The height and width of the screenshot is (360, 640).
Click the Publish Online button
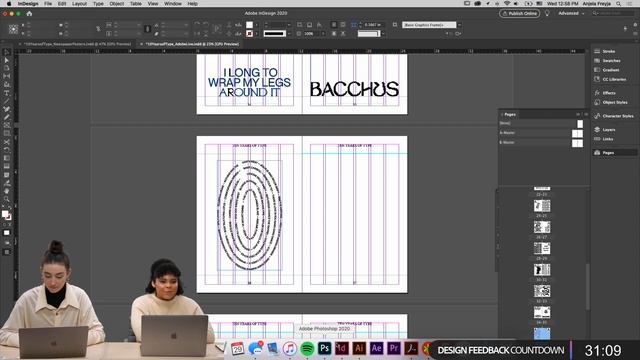coord(519,13)
